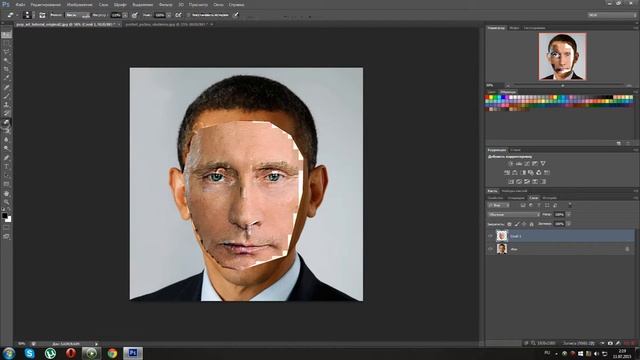Viewport: 640px width, 360px height.
Task: Toggle lock image pixels in Layers
Action: (517, 224)
